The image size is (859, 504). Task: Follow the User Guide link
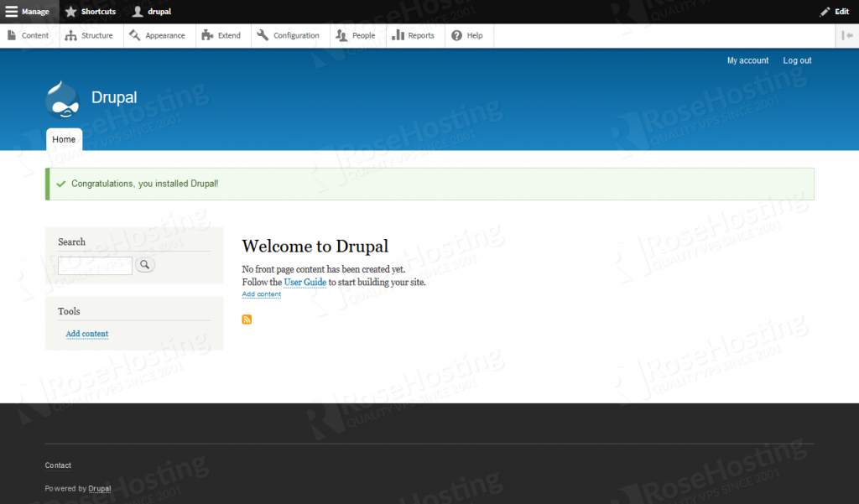coord(305,283)
